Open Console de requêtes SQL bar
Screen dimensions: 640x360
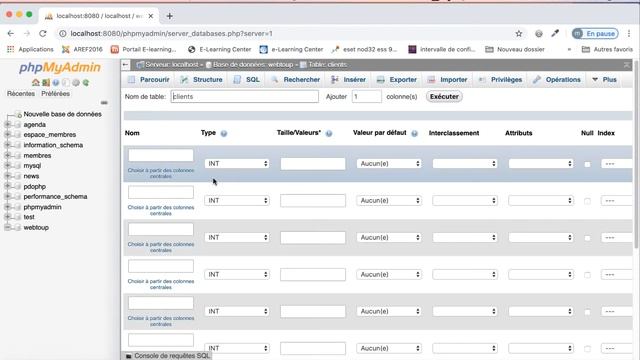click(167, 356)
